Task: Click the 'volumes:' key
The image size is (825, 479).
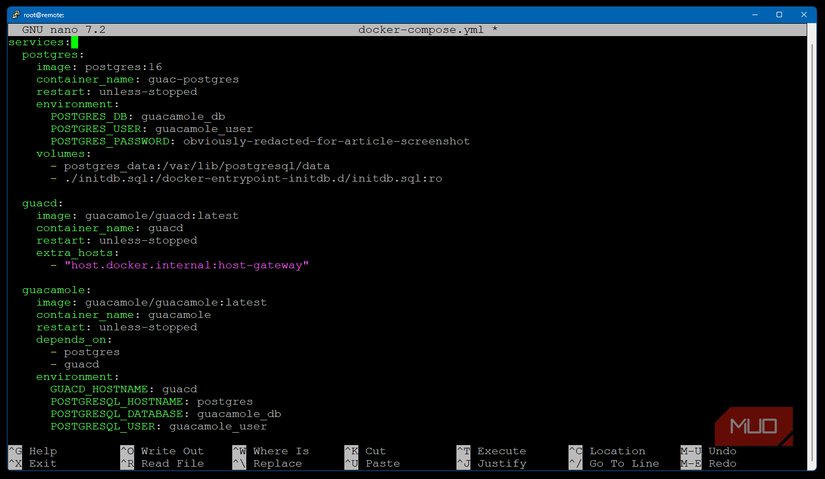Action: click(64, 154)
